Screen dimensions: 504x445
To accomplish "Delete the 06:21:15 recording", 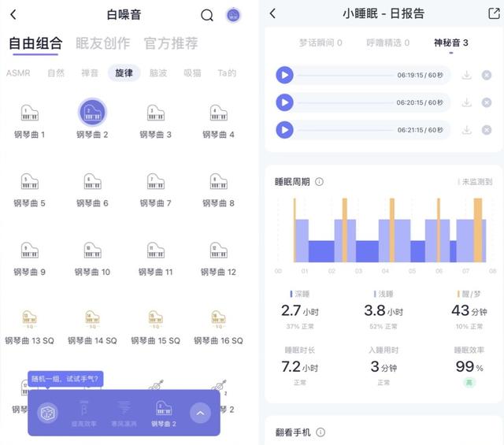I will pyautogui.click(x=487, y=130).
